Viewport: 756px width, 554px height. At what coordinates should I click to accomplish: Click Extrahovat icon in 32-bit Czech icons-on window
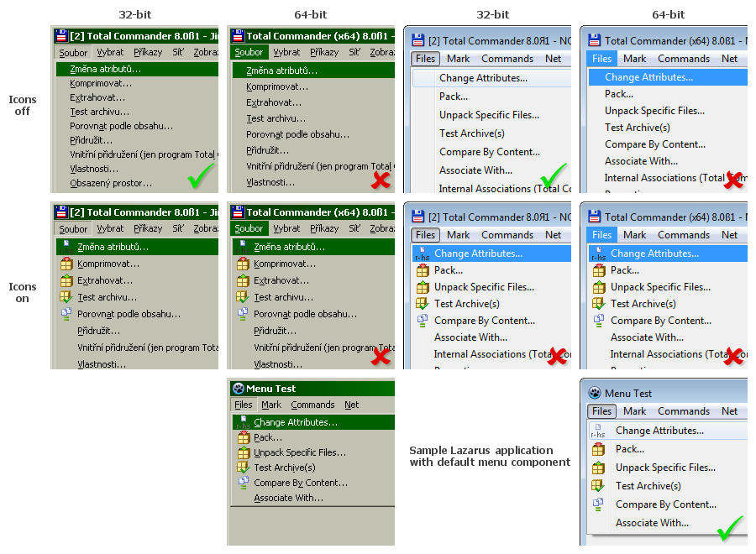(x=66, y=281)
